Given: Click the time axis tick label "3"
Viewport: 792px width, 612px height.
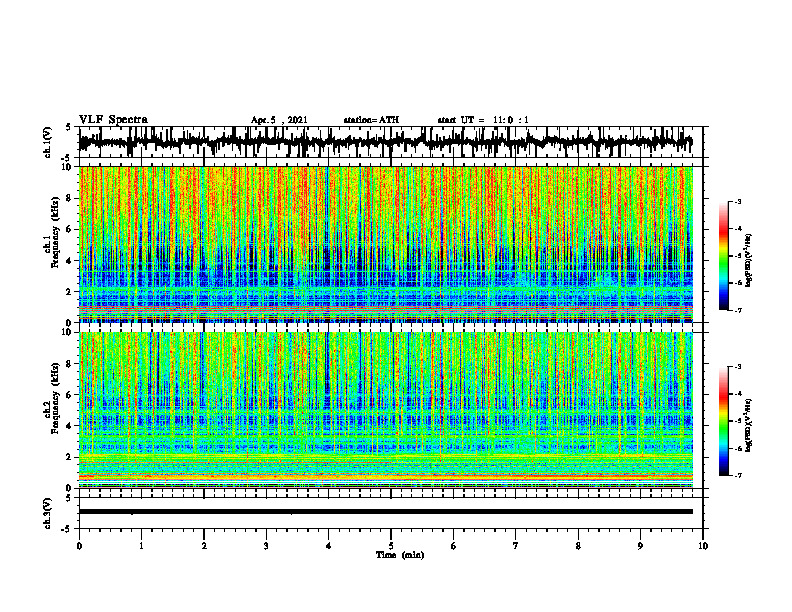Looking at the screenshot, I should click(x=266, y=546).
